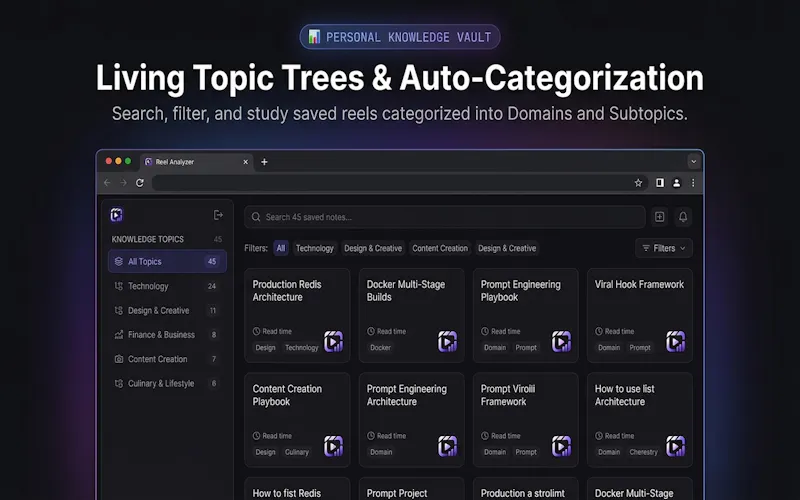Click reel icon on Prompt Virolli Framework card
Screen dimensions: 800x500
561,446
